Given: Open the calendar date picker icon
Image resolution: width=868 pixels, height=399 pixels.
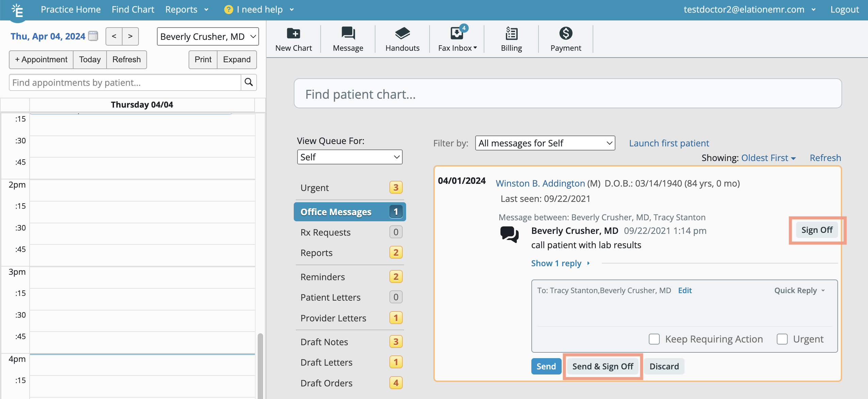Looking at the screenshot, I should (93, 36).
